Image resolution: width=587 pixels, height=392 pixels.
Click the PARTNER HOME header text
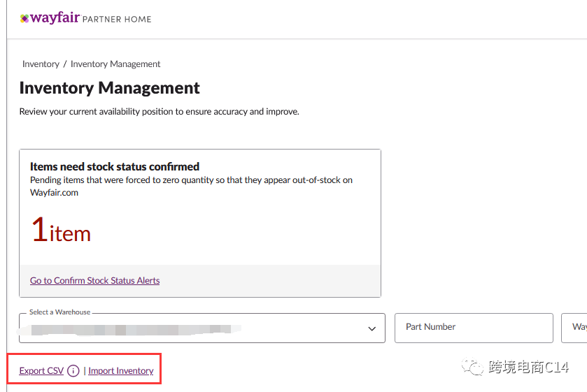pyautogui.click(x=117, y=20)
